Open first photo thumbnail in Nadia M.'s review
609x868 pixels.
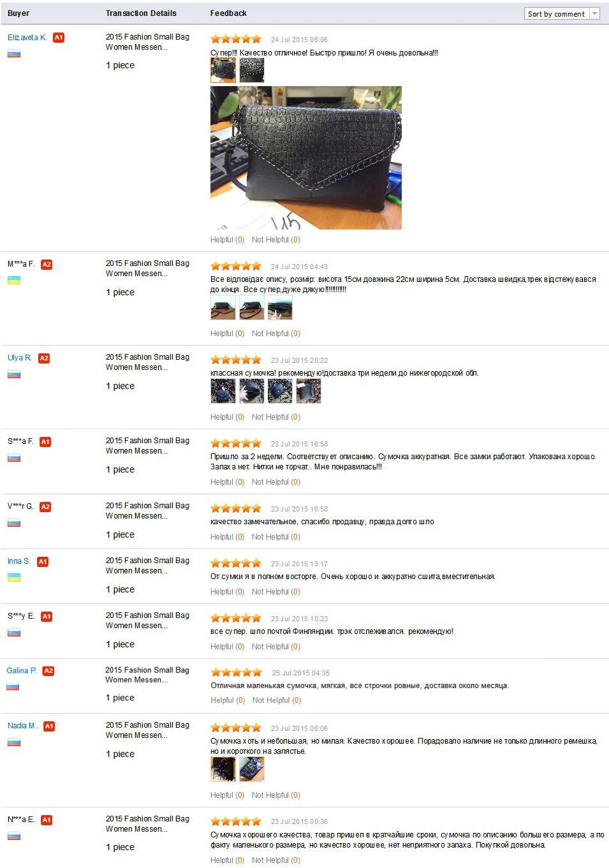click(x=223, y=770)
